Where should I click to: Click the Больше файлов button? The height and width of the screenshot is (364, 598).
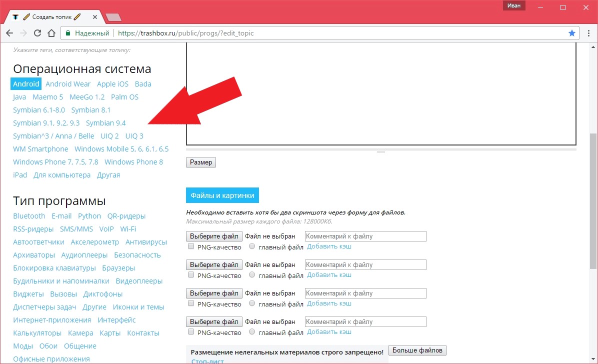(x=417, y=350)
